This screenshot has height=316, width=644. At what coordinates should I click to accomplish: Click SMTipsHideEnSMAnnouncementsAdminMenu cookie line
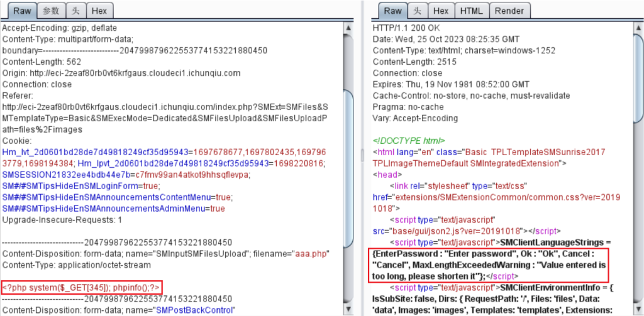114,209
